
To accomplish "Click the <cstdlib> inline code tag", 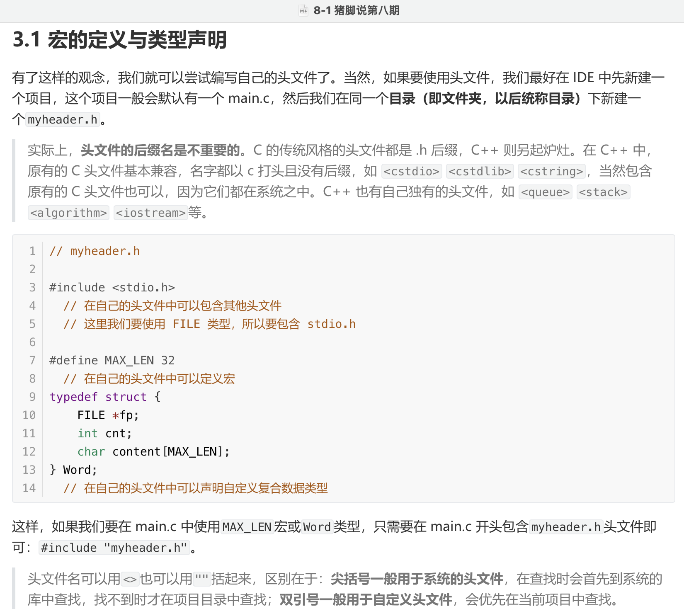I will [480, 171].
